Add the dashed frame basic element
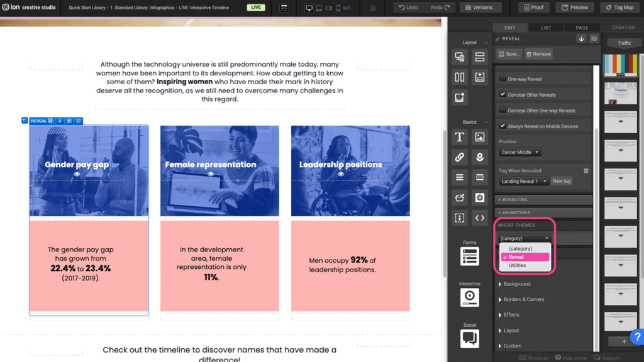This screenshot has width=644, height=362. [460, 217]
